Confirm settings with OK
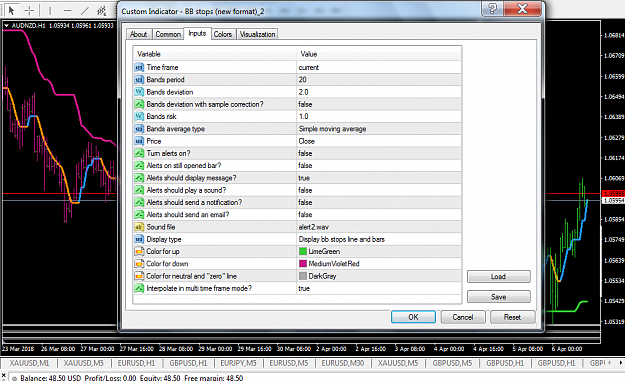This screenshot has height=381, width=625. (x=413, y=317)
